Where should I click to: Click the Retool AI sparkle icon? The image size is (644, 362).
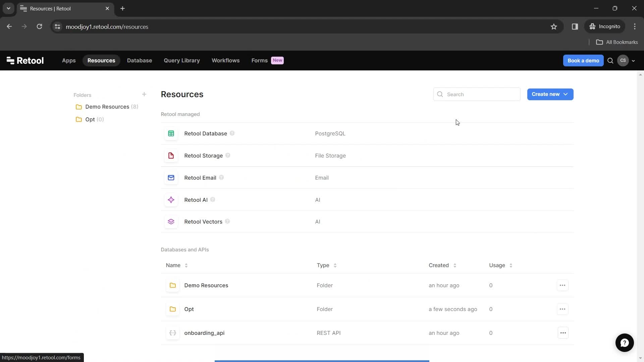(x=171, y=200)
